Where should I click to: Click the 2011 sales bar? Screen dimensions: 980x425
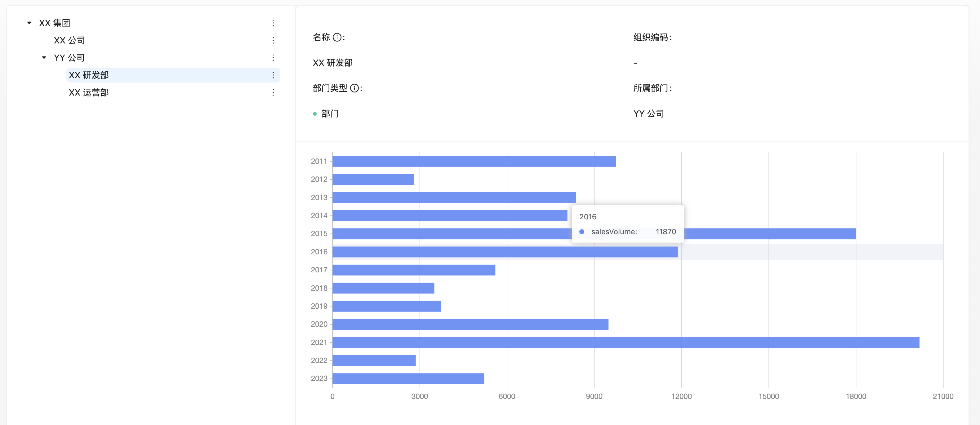tap(474, 161)
